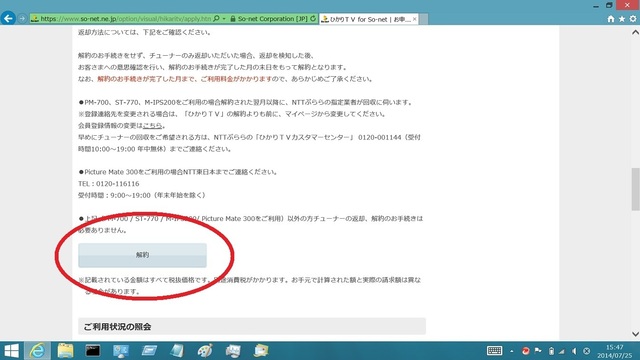Viewport: 640px width, 360px height.
Task: Open browser Tools gear icon
Action: 633,19
